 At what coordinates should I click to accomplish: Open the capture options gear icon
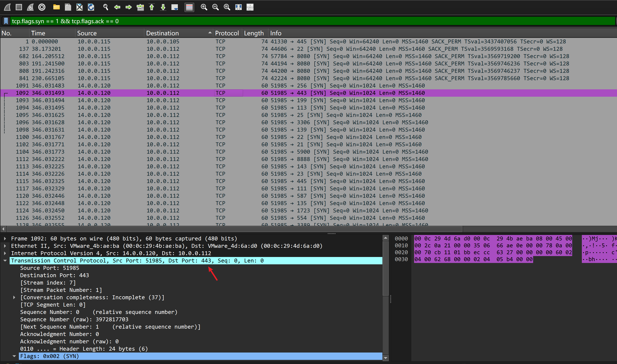pos(42,7)
